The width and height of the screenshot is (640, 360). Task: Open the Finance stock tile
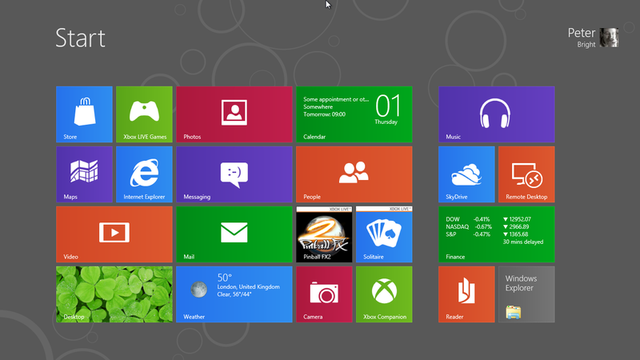496,234
